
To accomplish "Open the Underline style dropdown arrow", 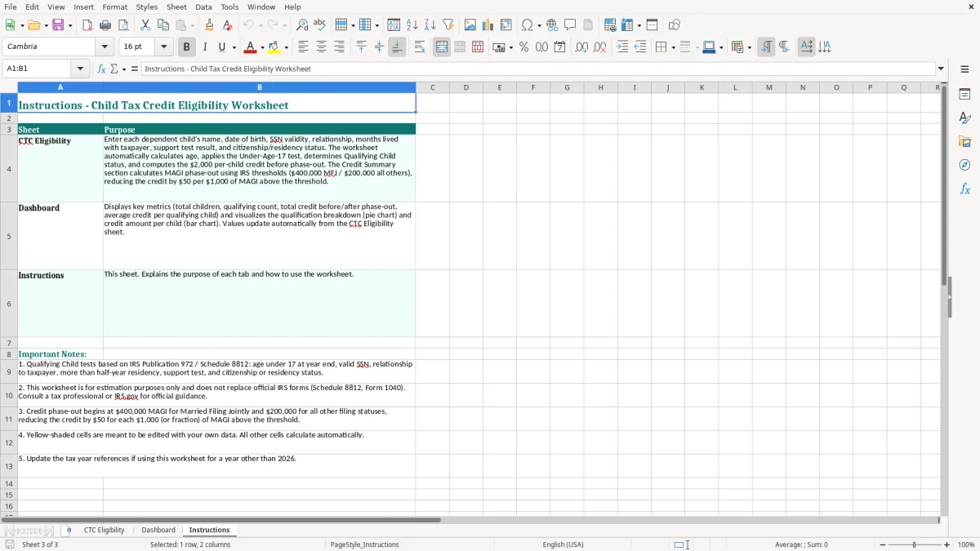I will [x=234, y=47].
